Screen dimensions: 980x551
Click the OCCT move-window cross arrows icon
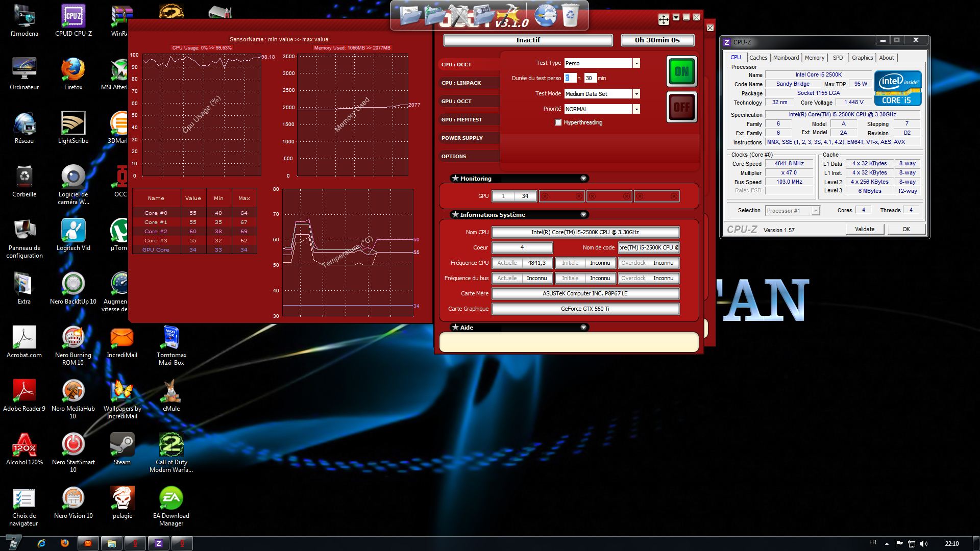point(663,19)
